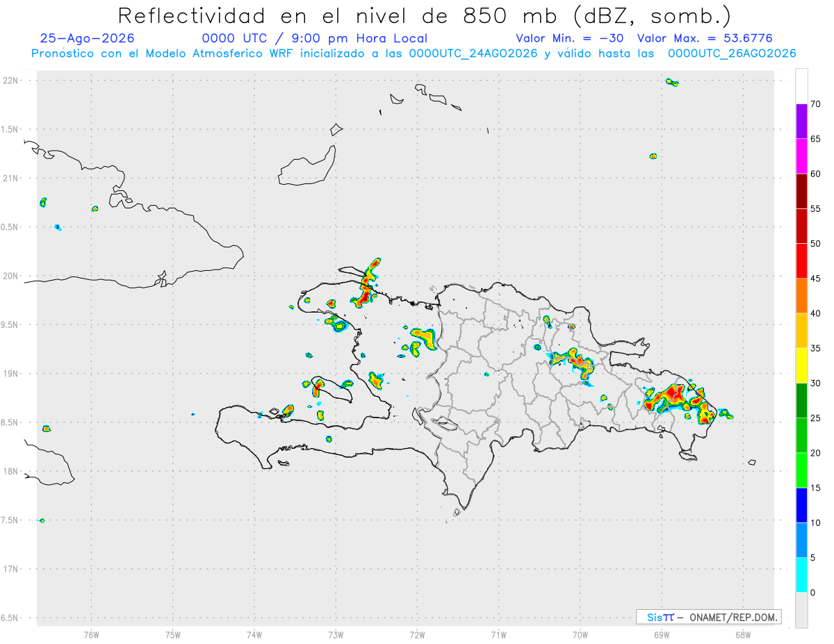Click the light blue 5–10 dBZ swatch

point(801,540)
